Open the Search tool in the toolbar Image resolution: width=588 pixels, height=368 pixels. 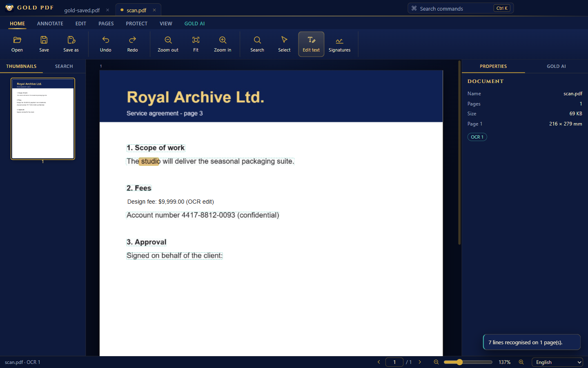(257, 44)
